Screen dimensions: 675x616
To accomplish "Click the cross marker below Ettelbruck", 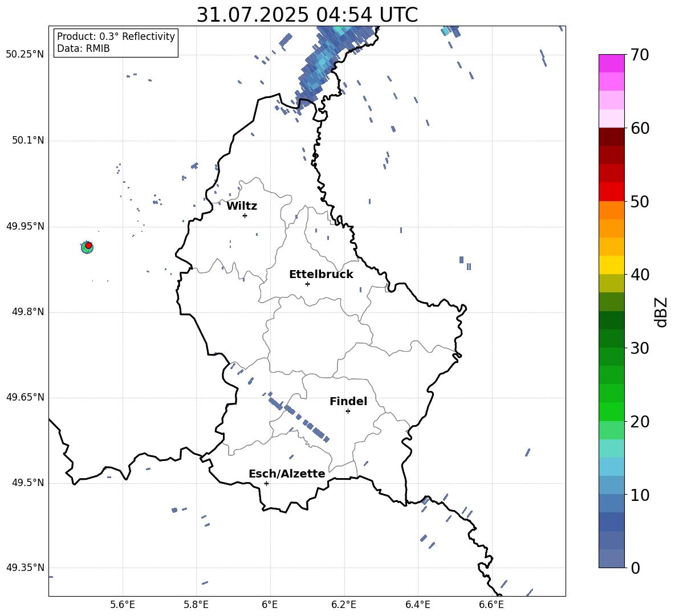I will tap(307, 284).
